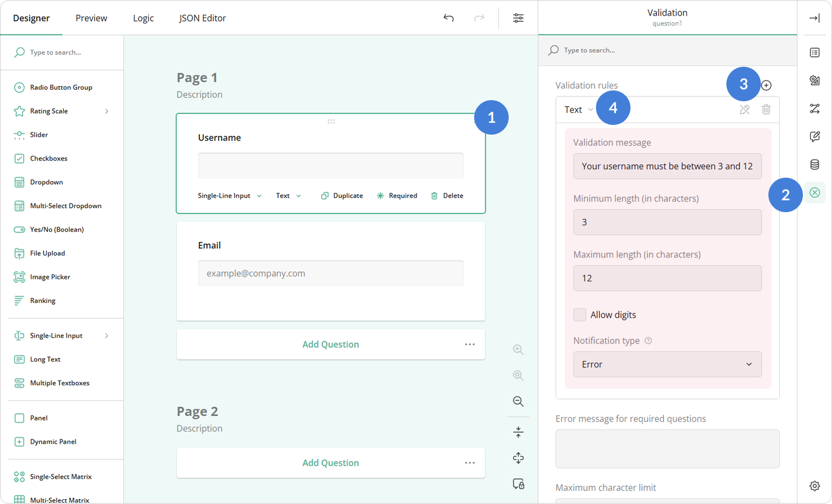832x504 pixels.
Task: Enable the Allow digits checkbox
Action: (579, 314)
